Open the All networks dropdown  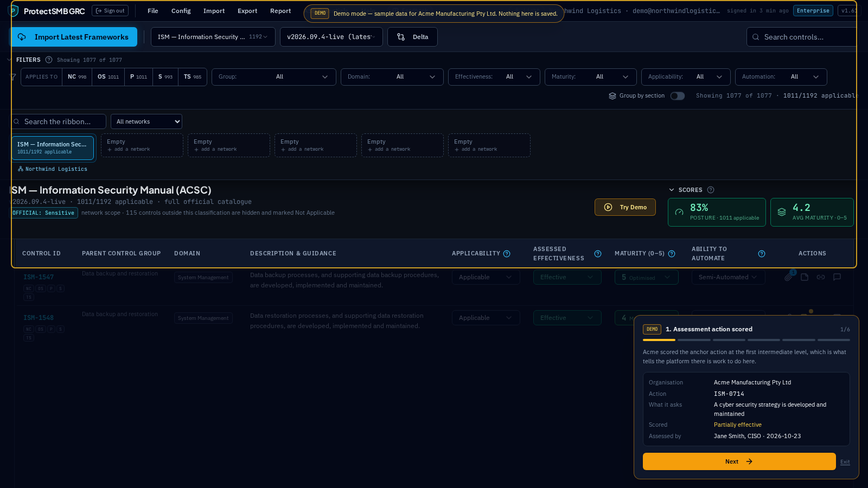tap(146, 121)
